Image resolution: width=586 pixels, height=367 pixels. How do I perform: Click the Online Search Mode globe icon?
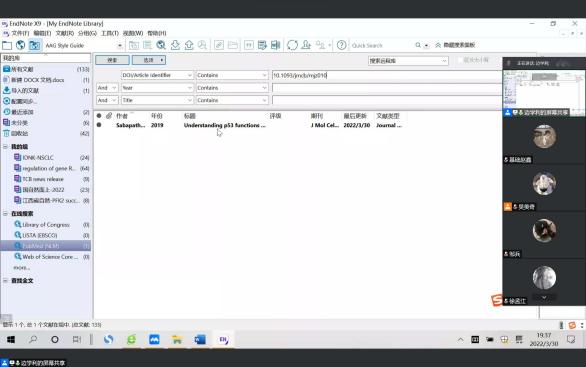click(x=21, y=45)
